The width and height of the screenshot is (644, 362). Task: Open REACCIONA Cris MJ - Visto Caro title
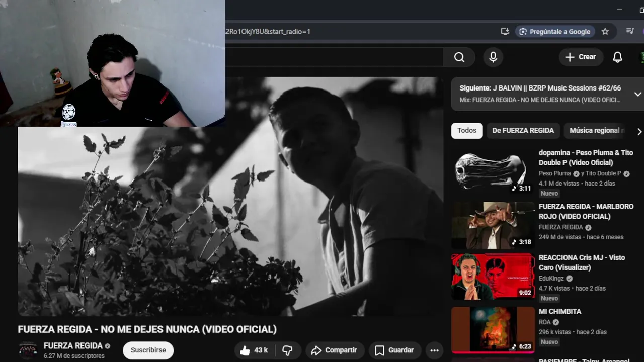582,262
